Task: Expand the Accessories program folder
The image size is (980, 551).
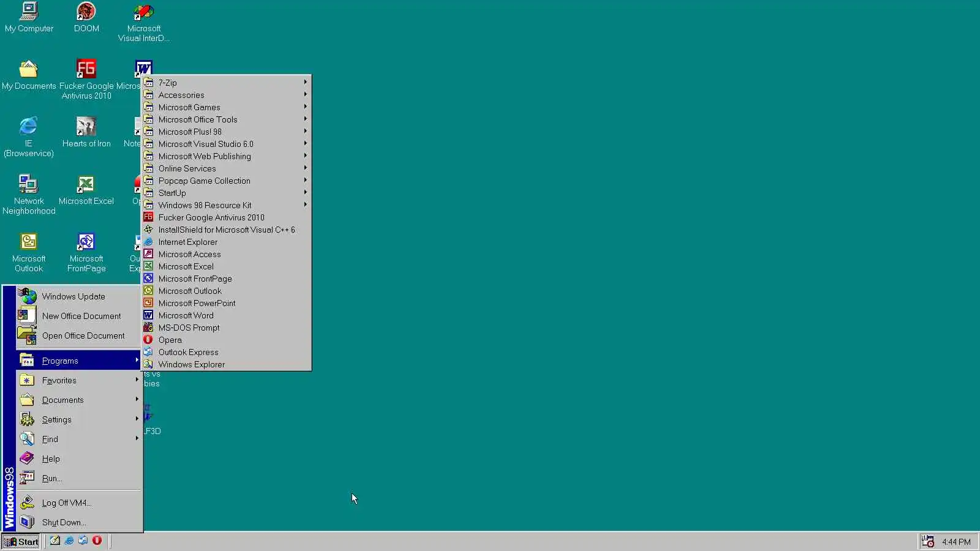Action: 226,95
